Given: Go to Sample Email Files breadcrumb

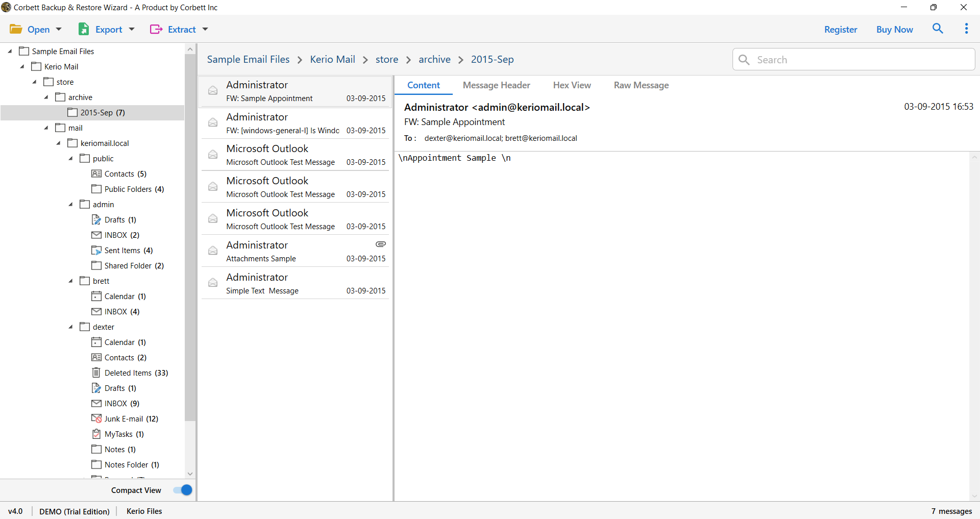Looking at the screenshot, I should click(x=248, y=59).
